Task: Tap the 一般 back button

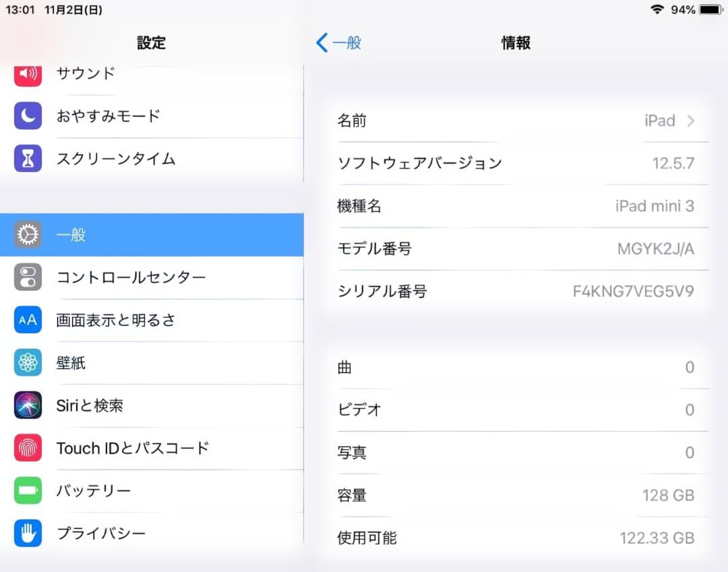Action: click(340, 42)
